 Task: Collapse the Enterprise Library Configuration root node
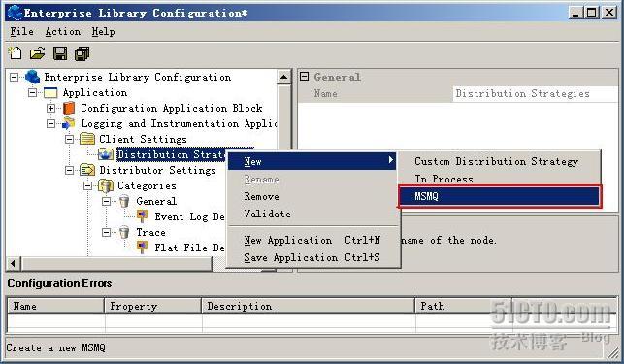(x=14, y=77)
